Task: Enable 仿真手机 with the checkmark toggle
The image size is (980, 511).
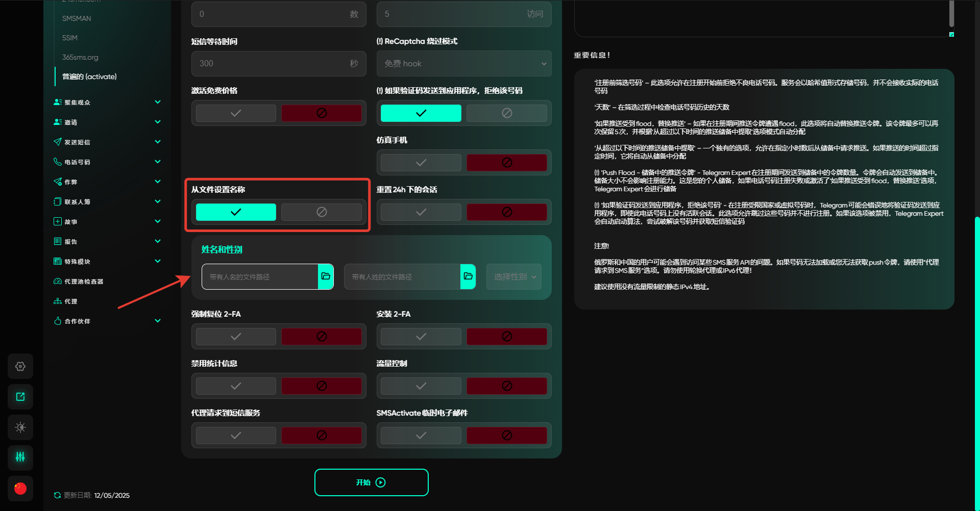Action: click(421, 163)
